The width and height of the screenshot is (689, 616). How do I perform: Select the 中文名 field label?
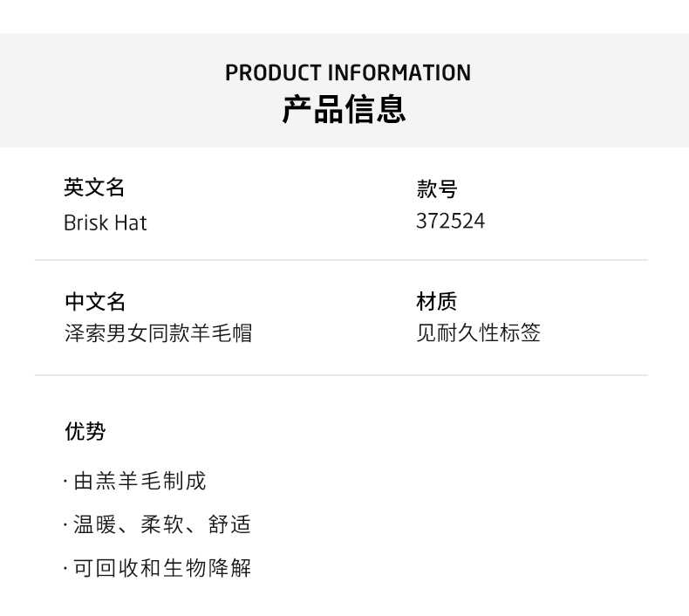tap(95, 302)
